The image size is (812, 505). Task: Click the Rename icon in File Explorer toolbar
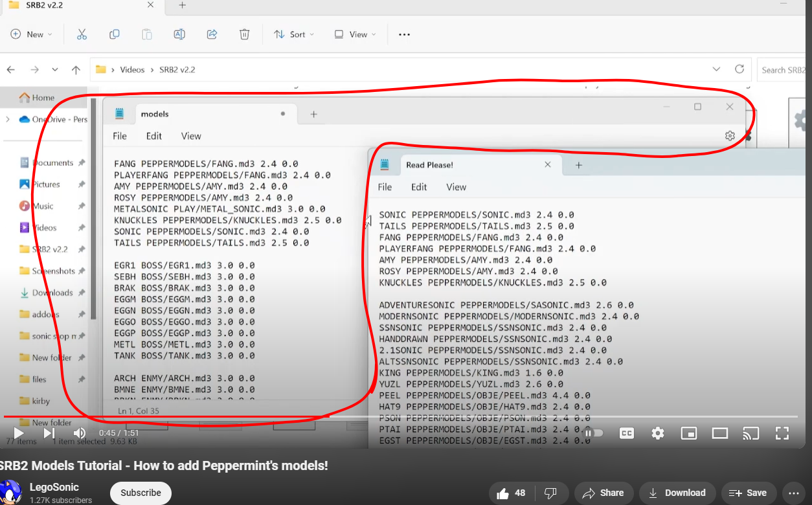click(179, 34)
